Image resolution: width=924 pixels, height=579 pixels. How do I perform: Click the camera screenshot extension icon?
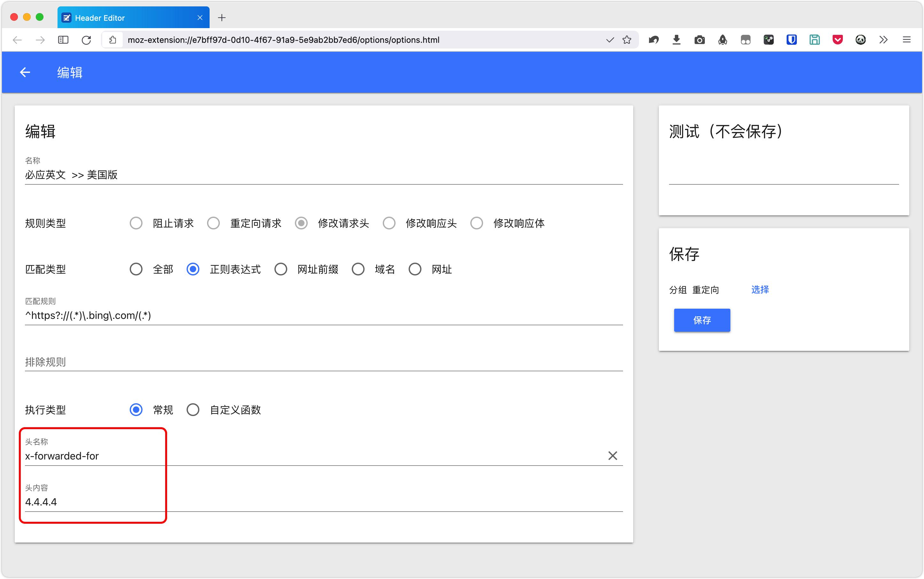click(x=700, y=40)
